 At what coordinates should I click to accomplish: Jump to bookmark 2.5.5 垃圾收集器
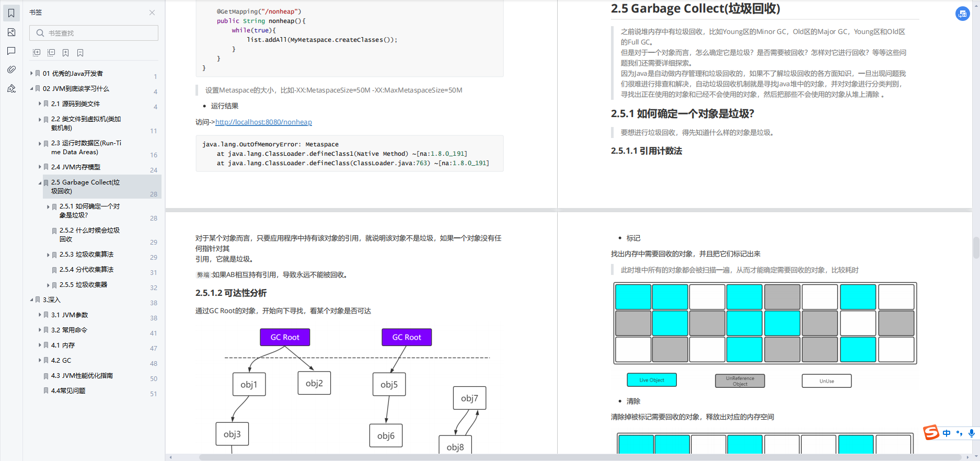coord(83,285)
